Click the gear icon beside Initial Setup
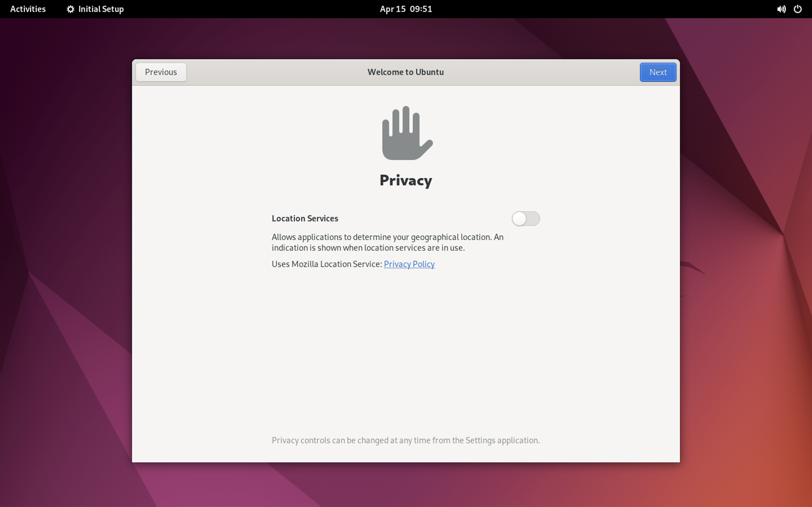The width and height of the screenshot is (812, 507). point(70,9)
